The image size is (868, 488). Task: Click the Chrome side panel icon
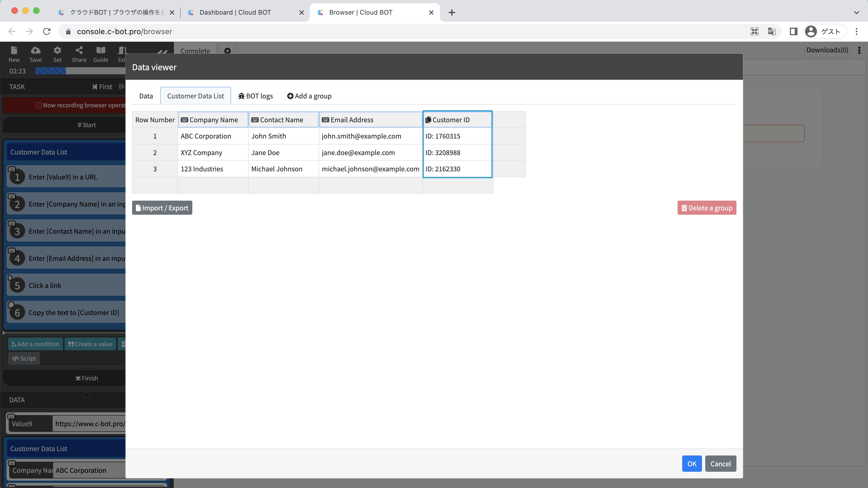click(x=793, y=32)
